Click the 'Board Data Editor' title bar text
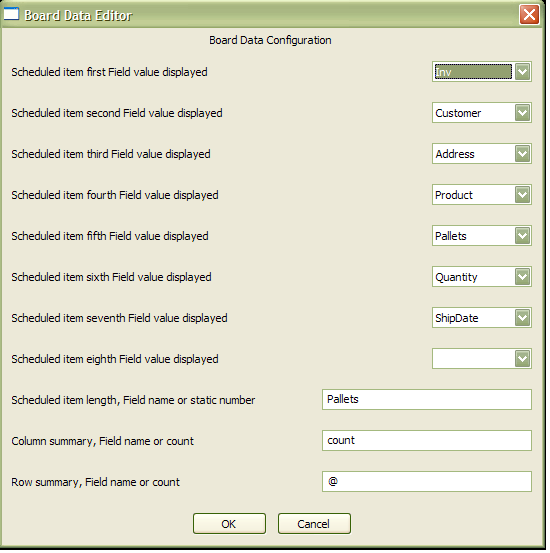Viewport: 550px width, 553px height. pos(78,16)
